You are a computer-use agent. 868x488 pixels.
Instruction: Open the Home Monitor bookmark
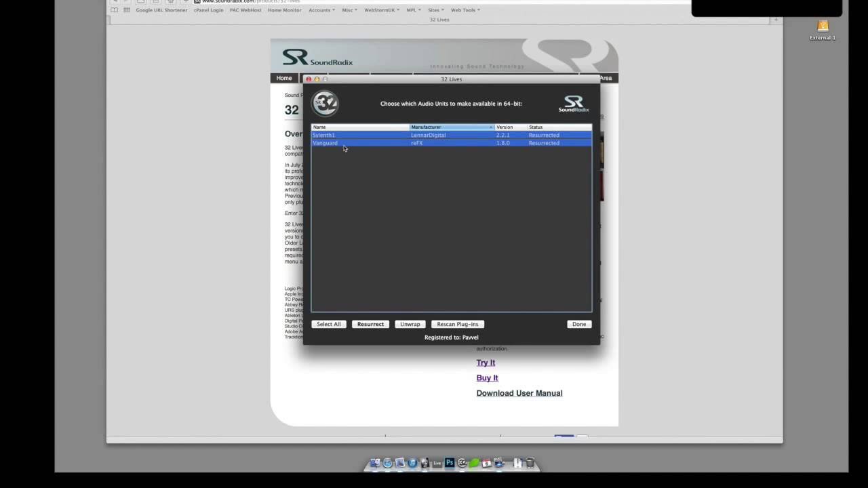point(285,10)
